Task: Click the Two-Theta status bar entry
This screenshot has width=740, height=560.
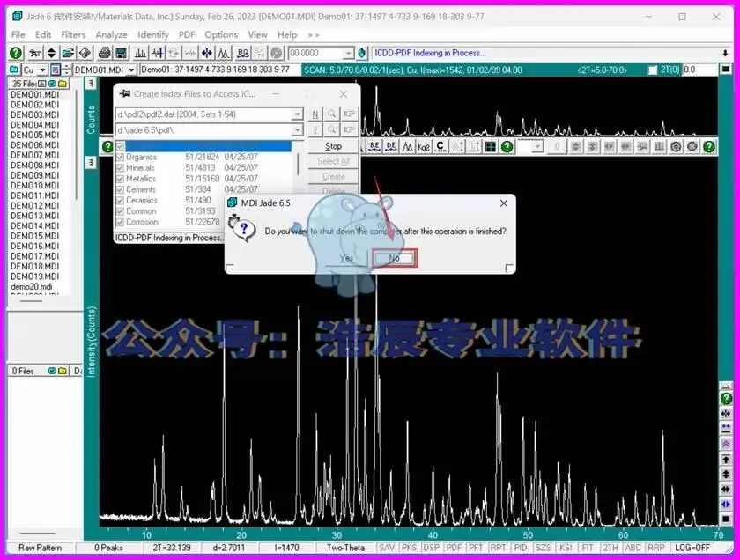Action: (x=345, y=548)
